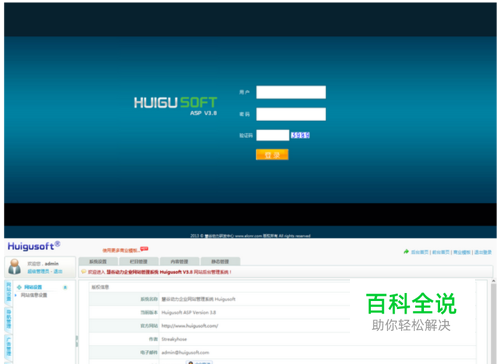Image resolution: width=500 pixels, height=364 pixels.
Task: Open the 静态管理 tab
Action: (x=220, y=261)
